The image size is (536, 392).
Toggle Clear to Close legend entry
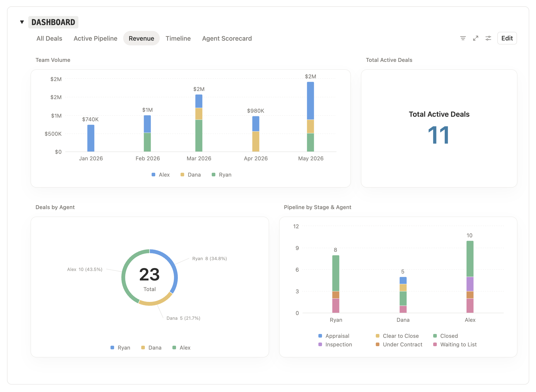pyautogui.click(x=397, y=336)
